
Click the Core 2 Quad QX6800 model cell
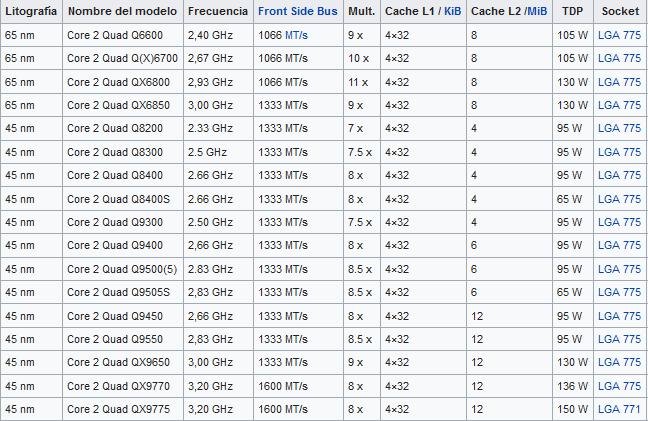[x=123, y=82]
